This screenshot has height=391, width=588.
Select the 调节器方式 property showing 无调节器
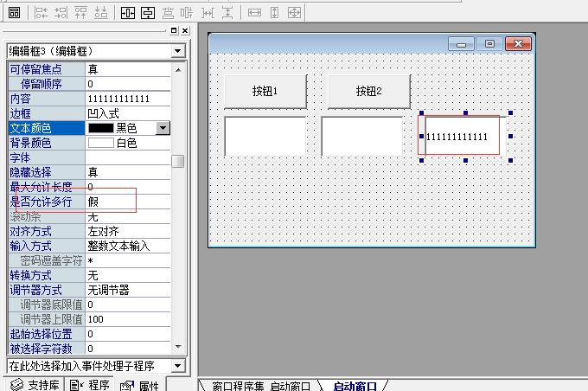click(x=89, y=290)
